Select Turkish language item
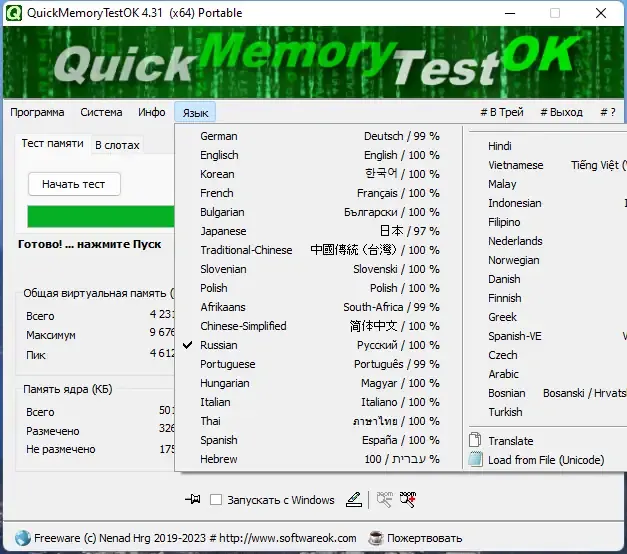The width and height of the screenshot is (627, 554). [546, 412]
